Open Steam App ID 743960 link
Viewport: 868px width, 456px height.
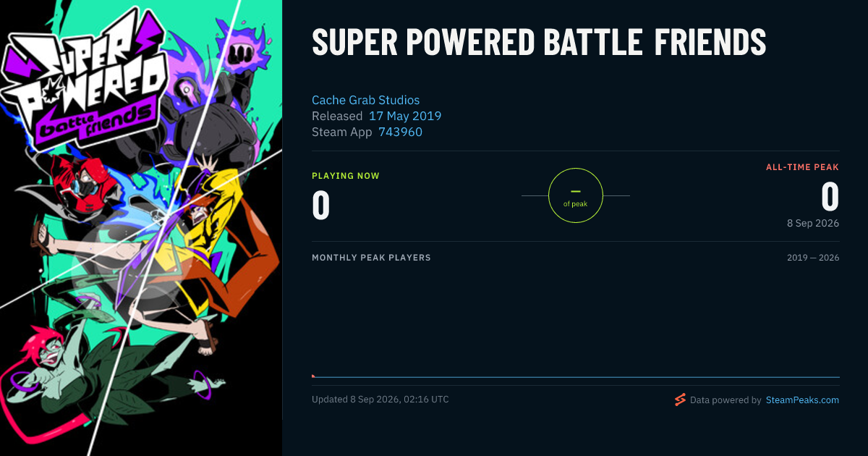click(400, 132)
